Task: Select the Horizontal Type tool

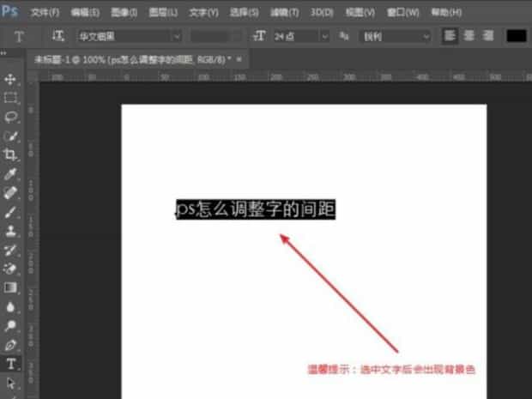Action: [11, 363]
